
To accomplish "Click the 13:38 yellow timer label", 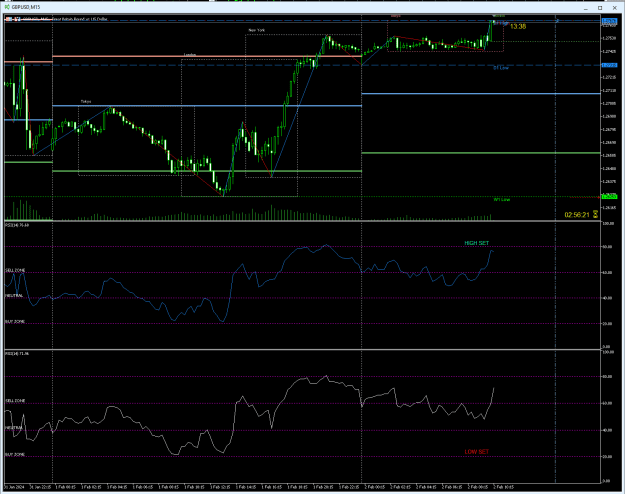I will tap(518, 26).
